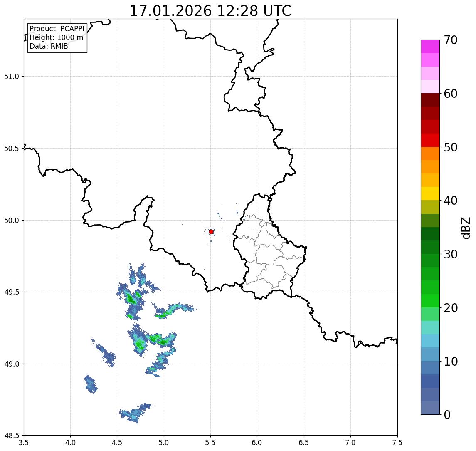Click the colorbar tick label '50'
The image size is (476, 451).
tap(451, 147)
